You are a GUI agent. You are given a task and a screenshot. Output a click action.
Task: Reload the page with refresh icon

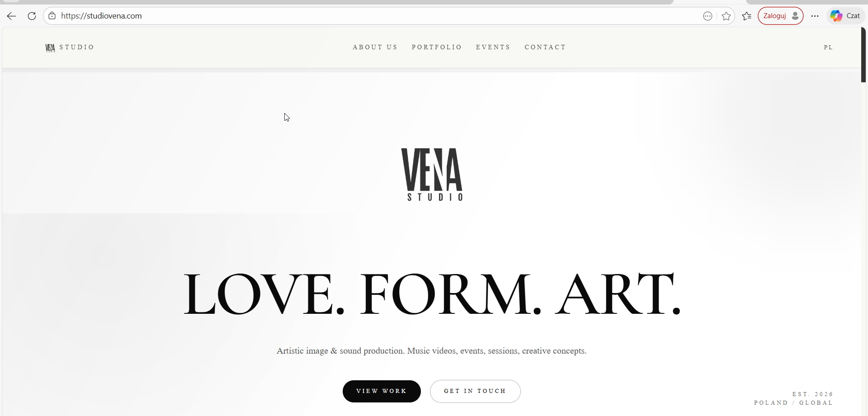(32, 16)
